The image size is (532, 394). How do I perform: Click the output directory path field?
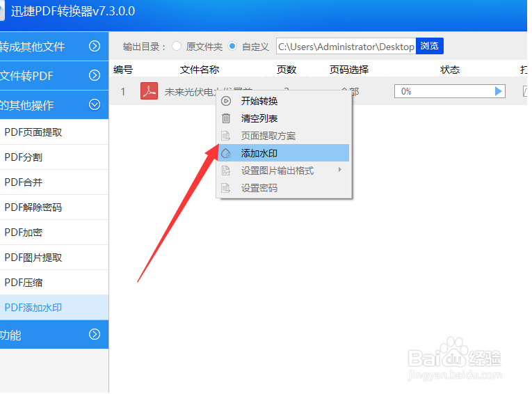pyautogui.click(x=346, y=46)
